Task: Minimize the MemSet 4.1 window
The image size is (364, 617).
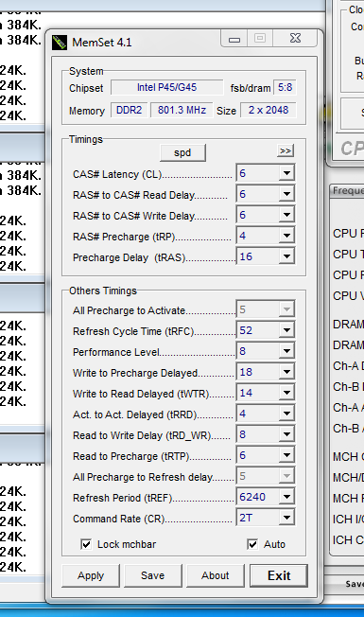Action: tap(234, 39)
